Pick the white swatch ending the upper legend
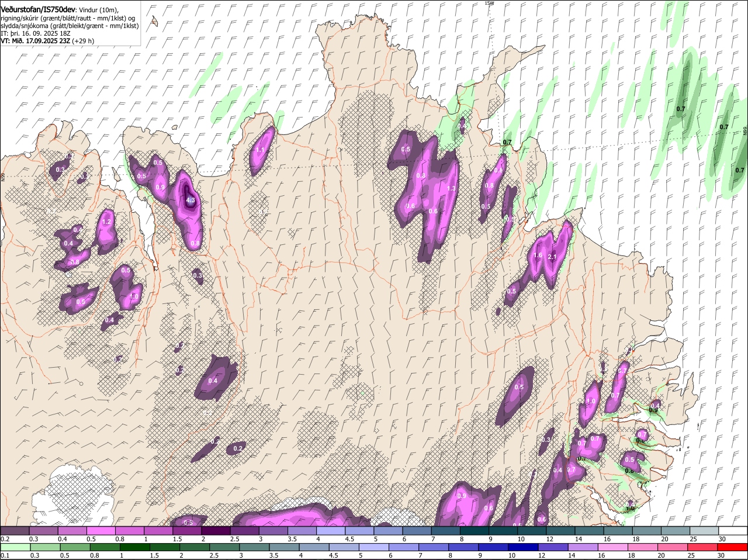748x560 pixels. 734,531
